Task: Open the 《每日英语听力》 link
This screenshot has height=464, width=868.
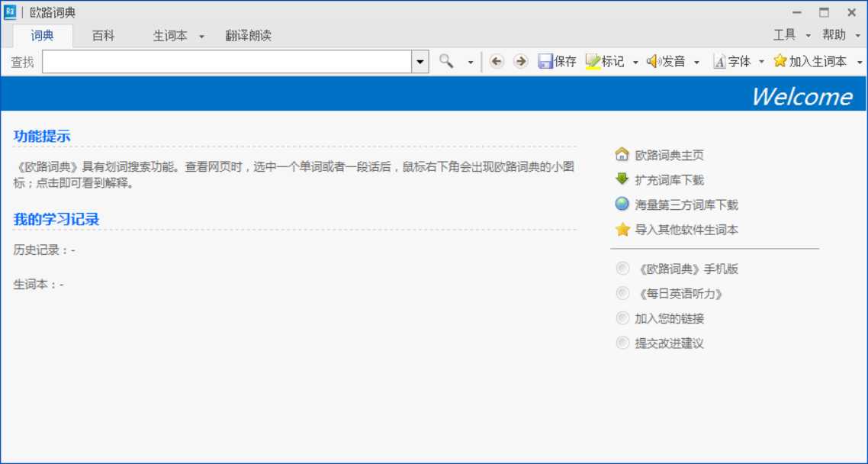Action: [680, 294]
